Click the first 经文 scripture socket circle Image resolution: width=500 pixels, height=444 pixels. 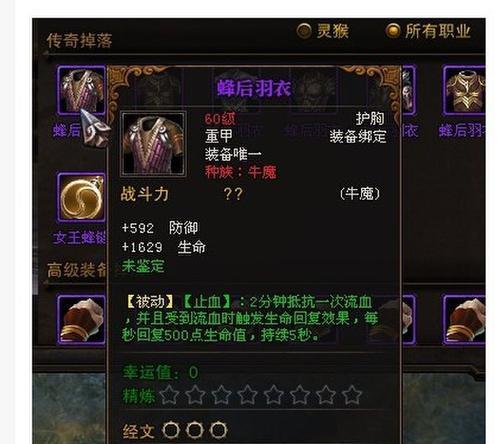pos(171,430)
